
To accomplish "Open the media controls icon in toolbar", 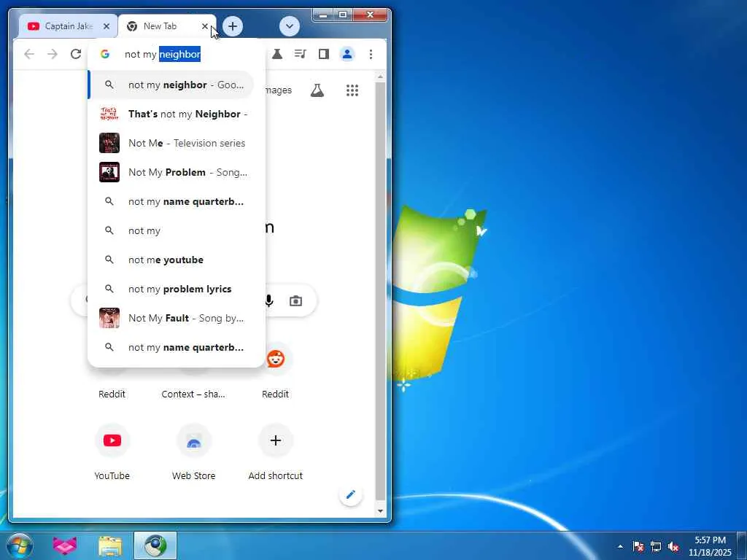I will (300, 54).
